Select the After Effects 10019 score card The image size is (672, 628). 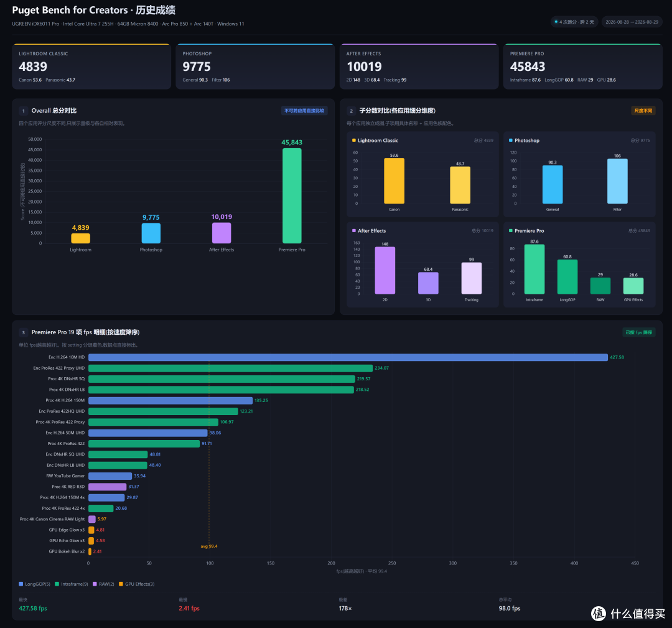pos(419,67)
